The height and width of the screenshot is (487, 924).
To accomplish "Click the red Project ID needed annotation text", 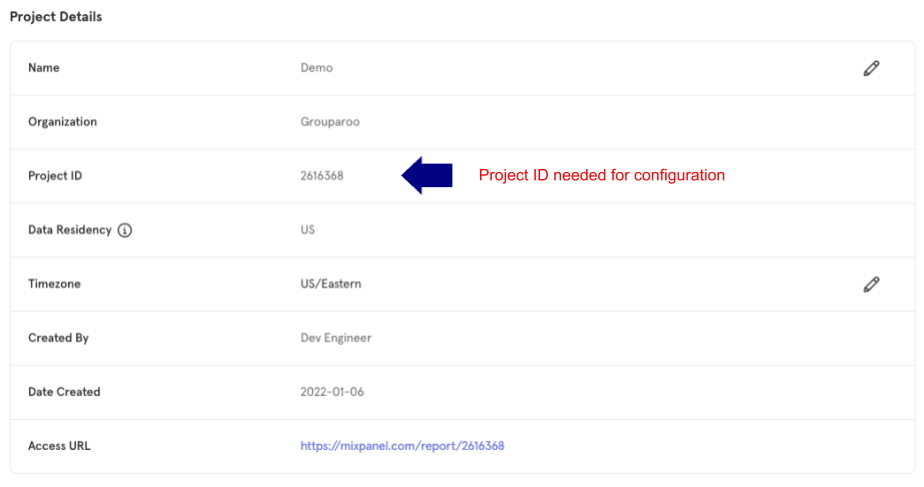I will (x=602, y=175).
